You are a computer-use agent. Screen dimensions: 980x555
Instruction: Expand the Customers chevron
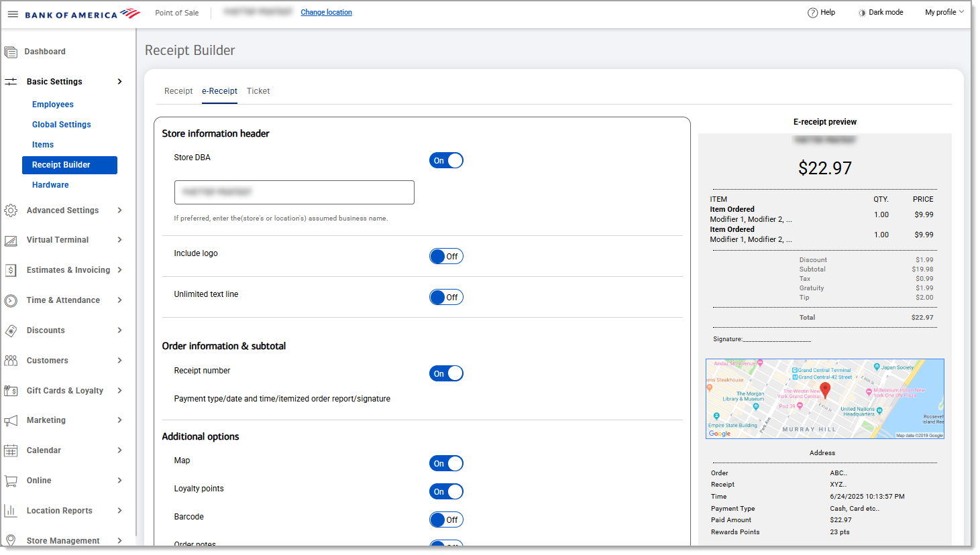[x=120, y=361]
